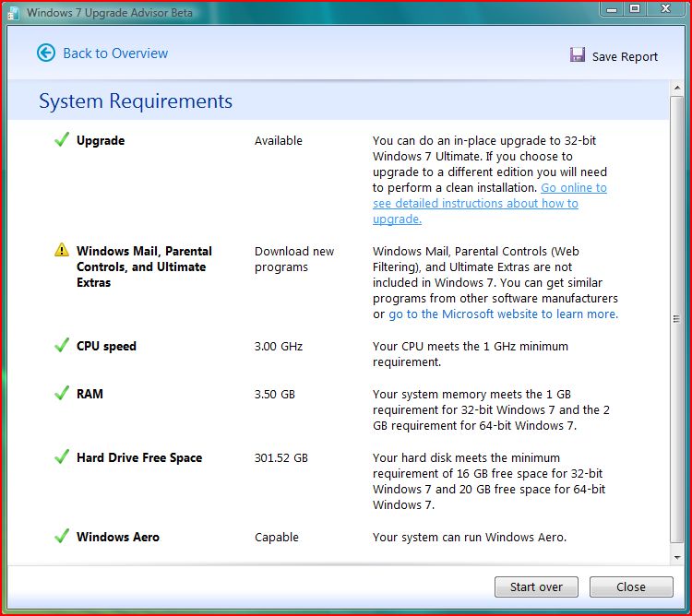Click the 'Your system can run Windows Aero' text

click(x=470, y=537)
